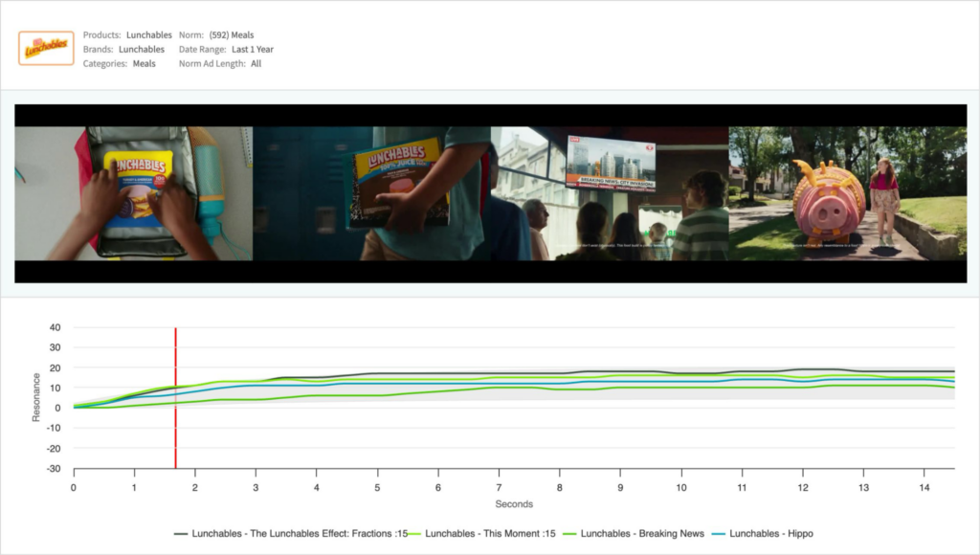Click the 'Norm Ad Length:' label
The height and width of the screenshot is (555, 980).
click(212, 64)
